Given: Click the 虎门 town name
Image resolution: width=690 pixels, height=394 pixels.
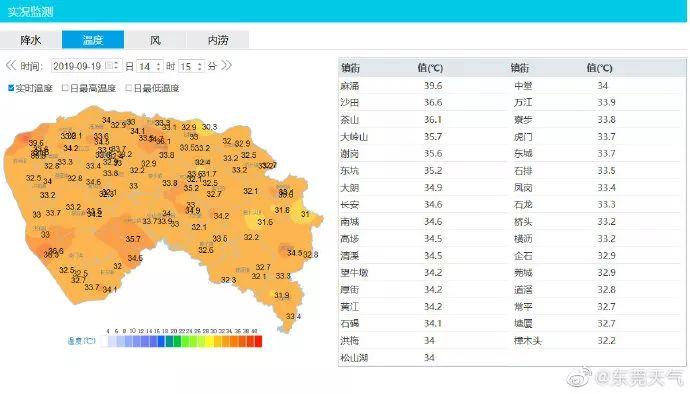Looking at the screenshot, I should (523, 137).
